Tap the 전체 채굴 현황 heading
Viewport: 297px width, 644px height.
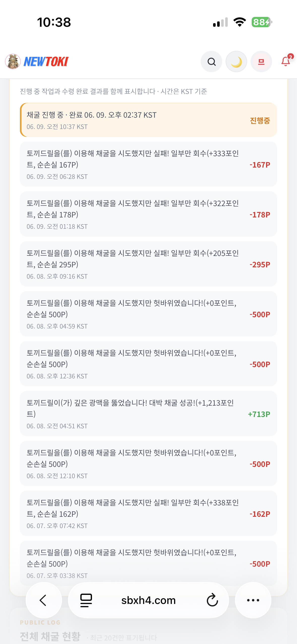50,636
